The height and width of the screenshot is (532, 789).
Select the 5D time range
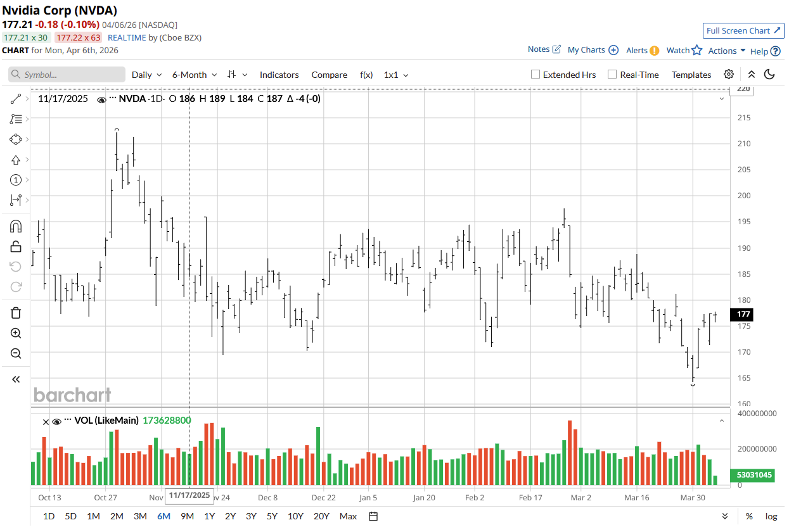pos(70,516)
